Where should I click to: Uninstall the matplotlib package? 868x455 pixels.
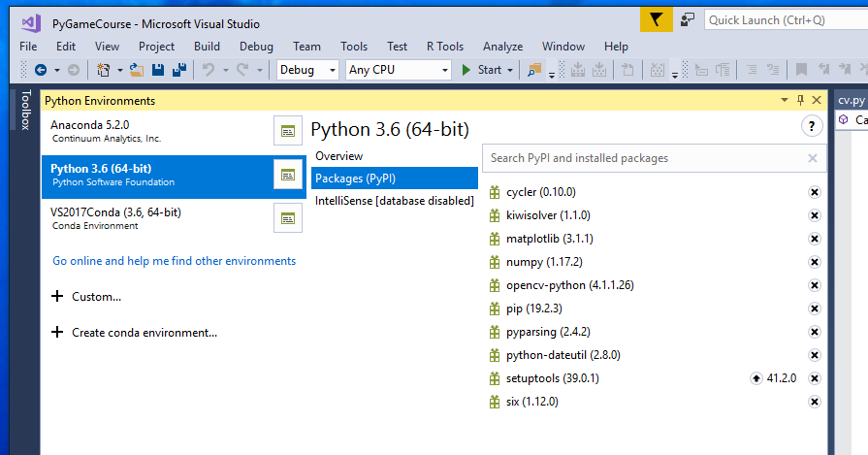(815, 239)
